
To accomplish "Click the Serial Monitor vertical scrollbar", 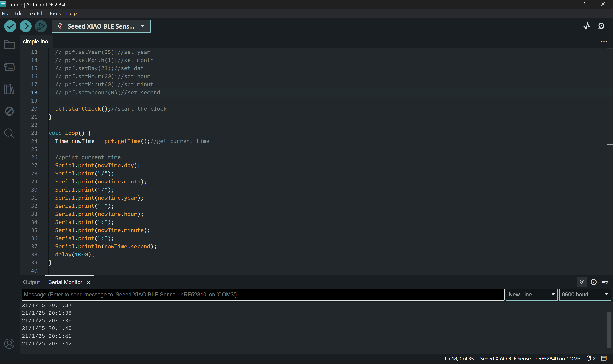I will 609,330.
